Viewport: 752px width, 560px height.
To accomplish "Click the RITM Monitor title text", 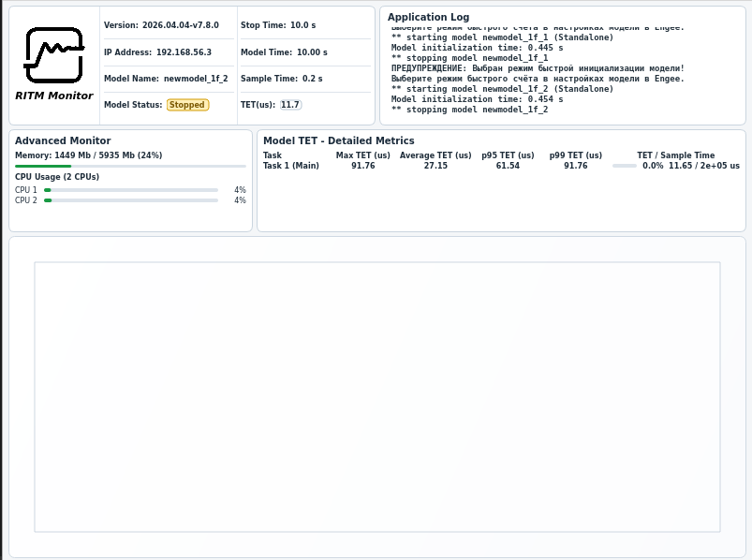I will click(x=54, y=96).
